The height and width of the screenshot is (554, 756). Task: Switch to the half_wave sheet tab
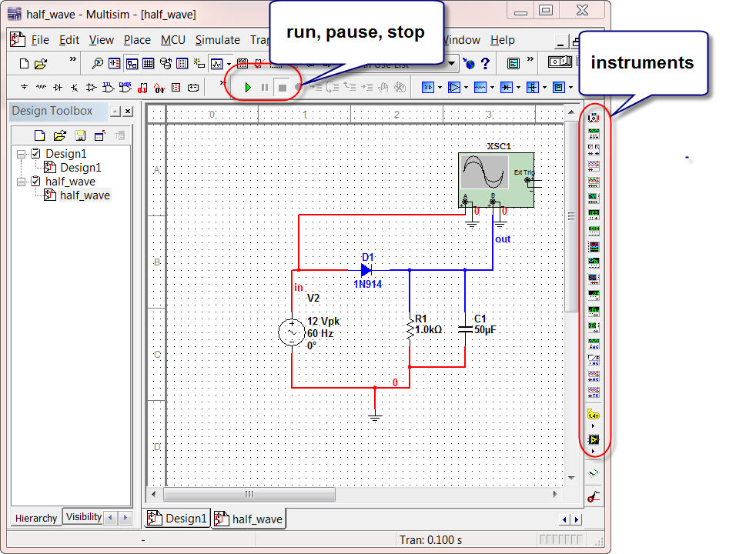[x=249, y=519]
